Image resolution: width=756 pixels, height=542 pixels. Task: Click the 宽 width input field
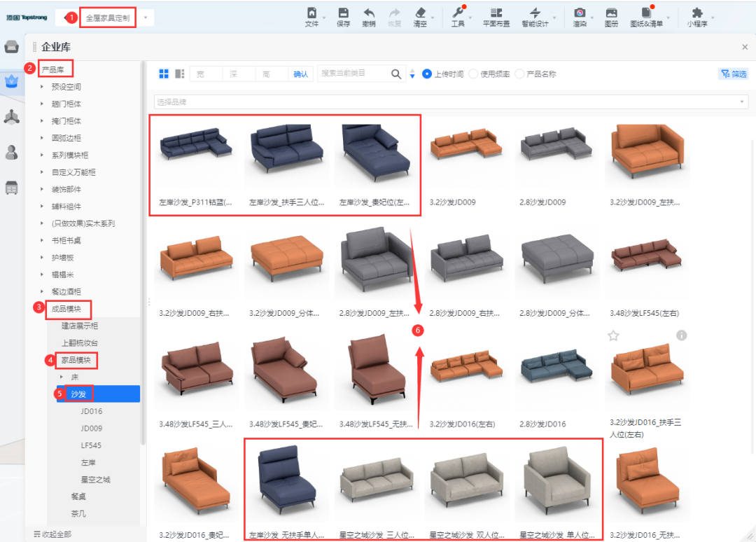(x=206, y=74)
